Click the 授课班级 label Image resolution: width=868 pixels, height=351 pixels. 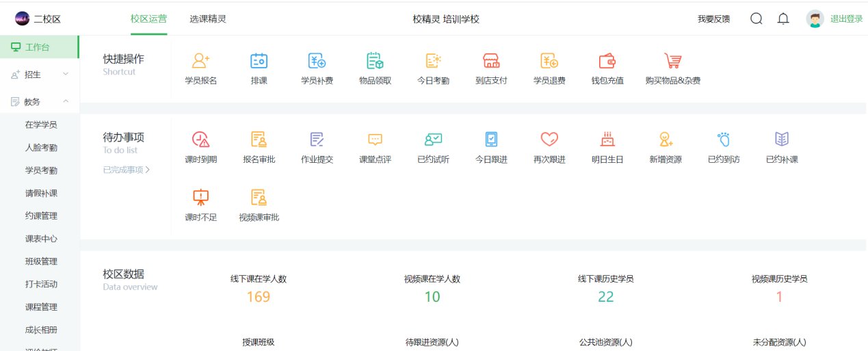pos(259,342)
